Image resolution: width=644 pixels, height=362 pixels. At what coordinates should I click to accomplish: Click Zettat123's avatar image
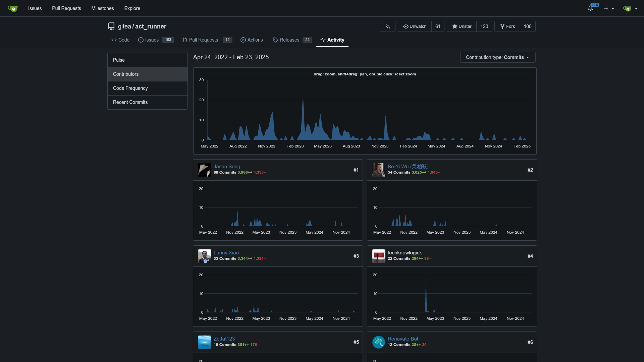(x=204, y=342)
